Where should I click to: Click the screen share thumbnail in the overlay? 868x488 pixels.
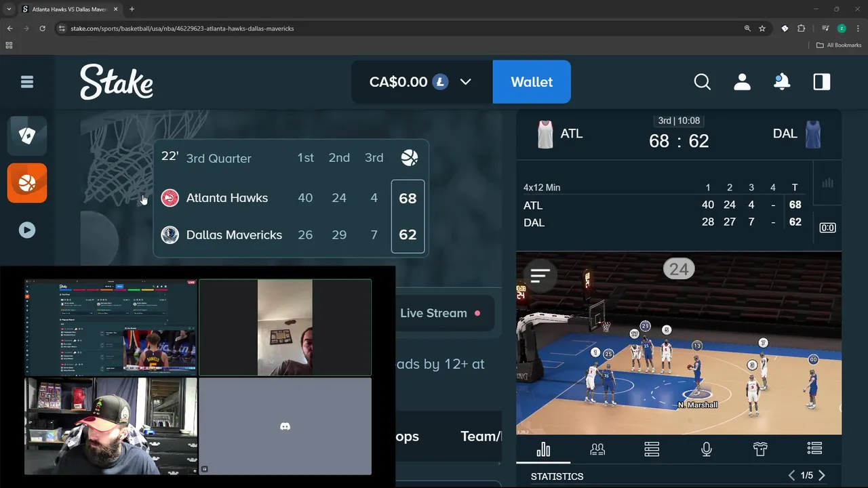point(111,327)
